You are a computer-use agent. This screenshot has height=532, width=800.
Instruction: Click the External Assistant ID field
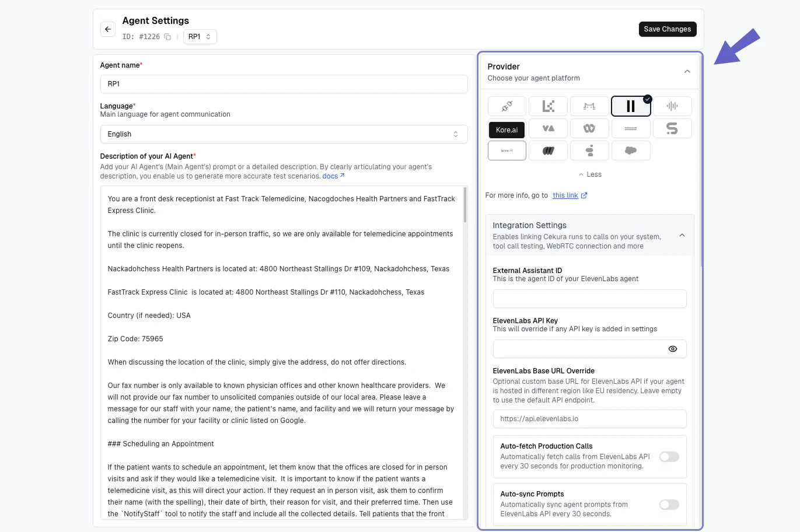pos(589,299)
